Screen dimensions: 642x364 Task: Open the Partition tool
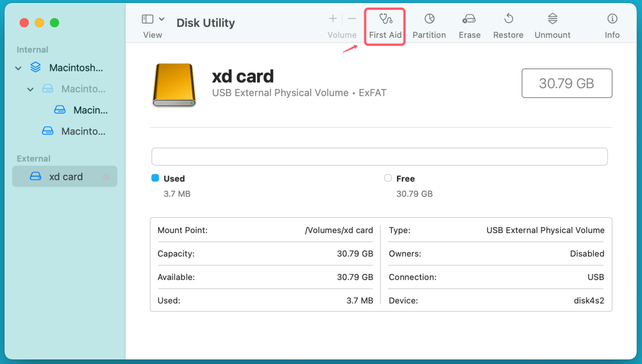429,26
